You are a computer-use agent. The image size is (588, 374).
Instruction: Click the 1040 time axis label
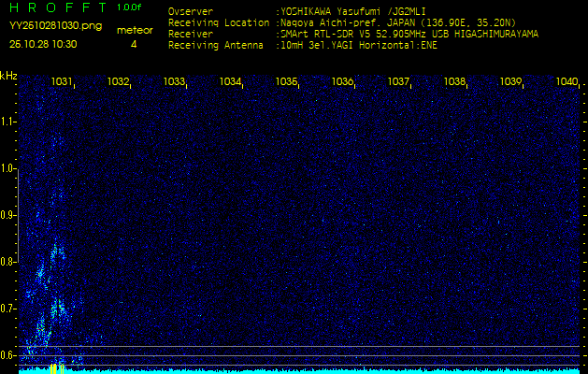click(x=567, y=81)
